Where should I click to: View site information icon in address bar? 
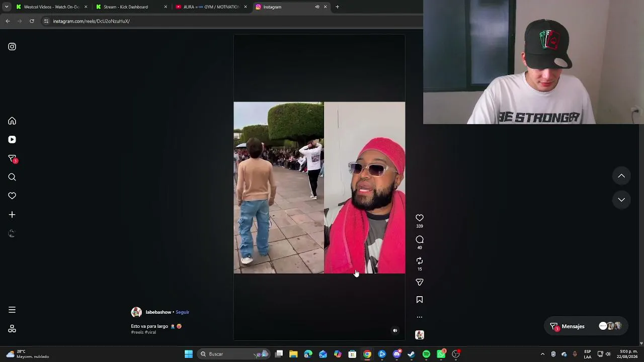[x=46, y=21]
